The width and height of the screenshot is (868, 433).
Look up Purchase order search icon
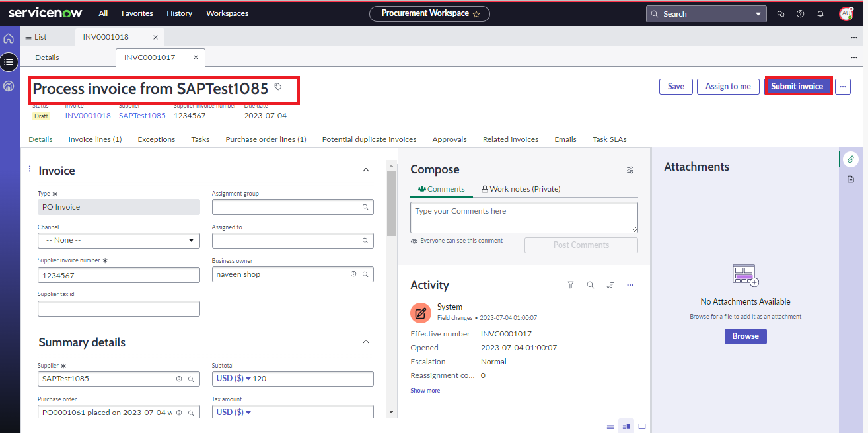tap(191, 412)
